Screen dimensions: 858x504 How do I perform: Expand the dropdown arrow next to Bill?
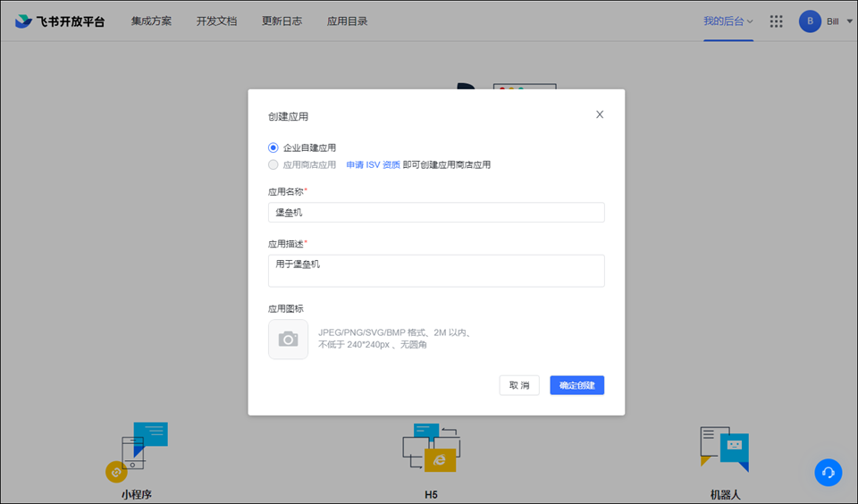pyautogui.click(x=848, y=21)
